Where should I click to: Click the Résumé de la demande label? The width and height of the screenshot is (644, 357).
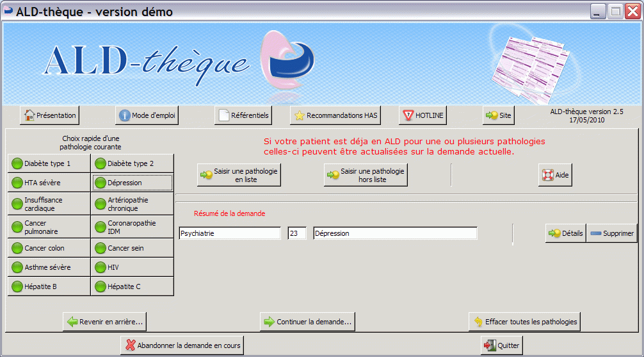coord(230,213)
